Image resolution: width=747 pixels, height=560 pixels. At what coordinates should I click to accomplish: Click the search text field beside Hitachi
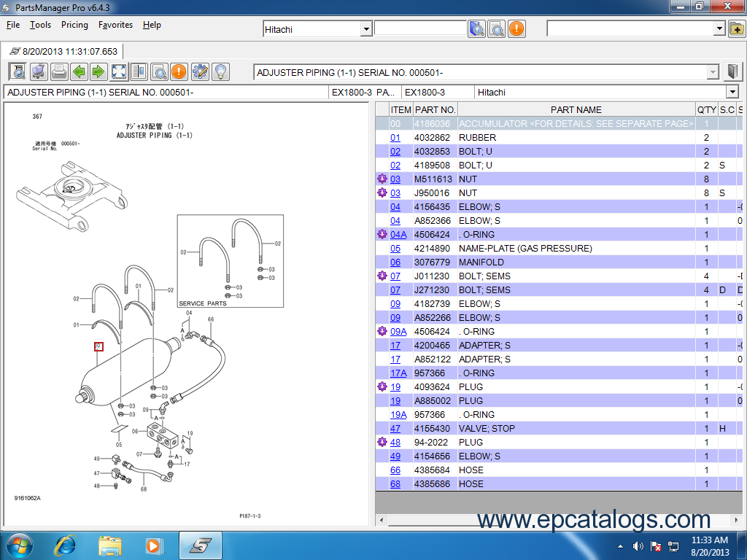420,28
